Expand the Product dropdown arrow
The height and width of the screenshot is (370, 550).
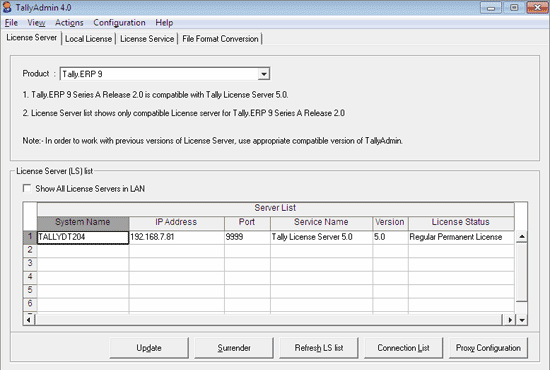tap(263, 74)
